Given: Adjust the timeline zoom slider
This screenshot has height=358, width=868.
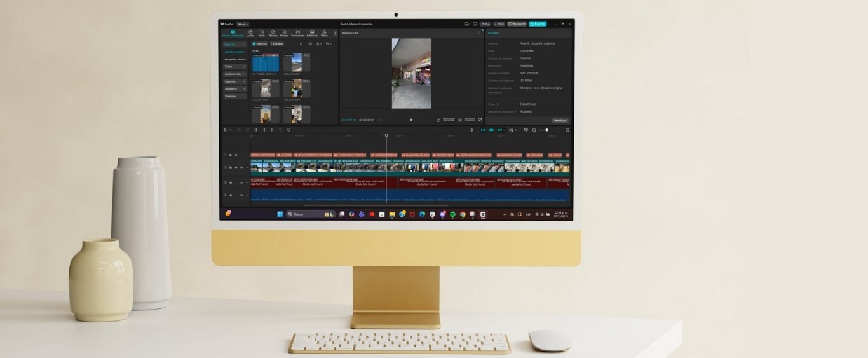Looking at the screenshot, I should (x=545, y=130).
